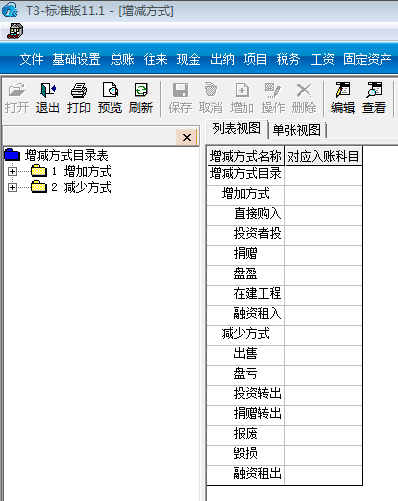Close the tree panel with X button
The image size is (398, 501).
coord(187,137)
